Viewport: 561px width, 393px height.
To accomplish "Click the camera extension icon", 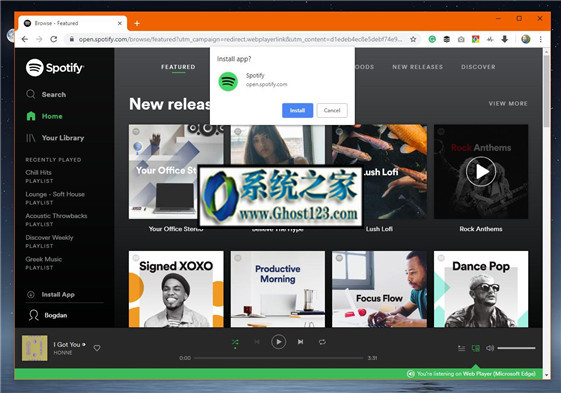I will click(461, 39).
